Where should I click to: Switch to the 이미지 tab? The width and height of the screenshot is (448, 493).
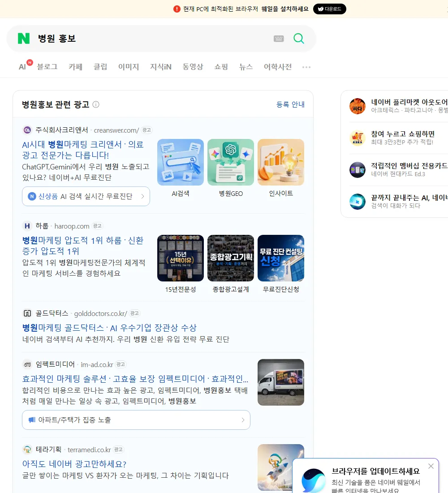[x=129, y=67]
